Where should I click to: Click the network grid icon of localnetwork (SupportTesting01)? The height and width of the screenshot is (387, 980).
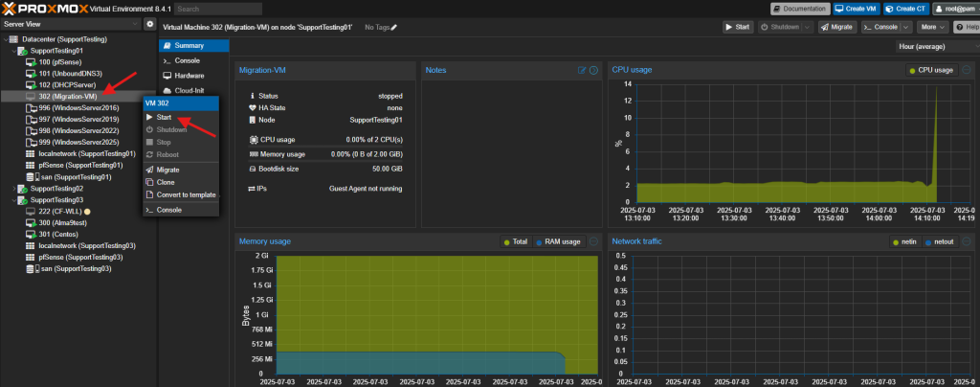point(30,154)
